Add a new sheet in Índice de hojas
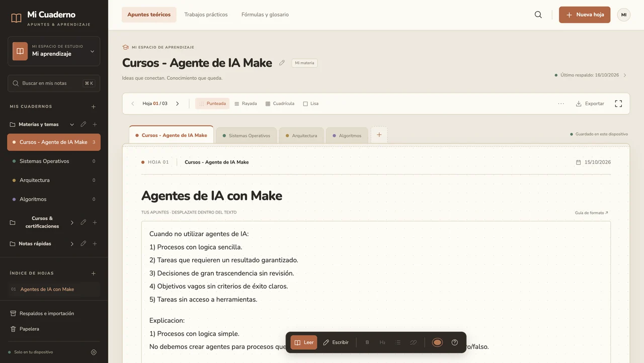The height and width of the screenshot is (363, 644). pos(93,273)
